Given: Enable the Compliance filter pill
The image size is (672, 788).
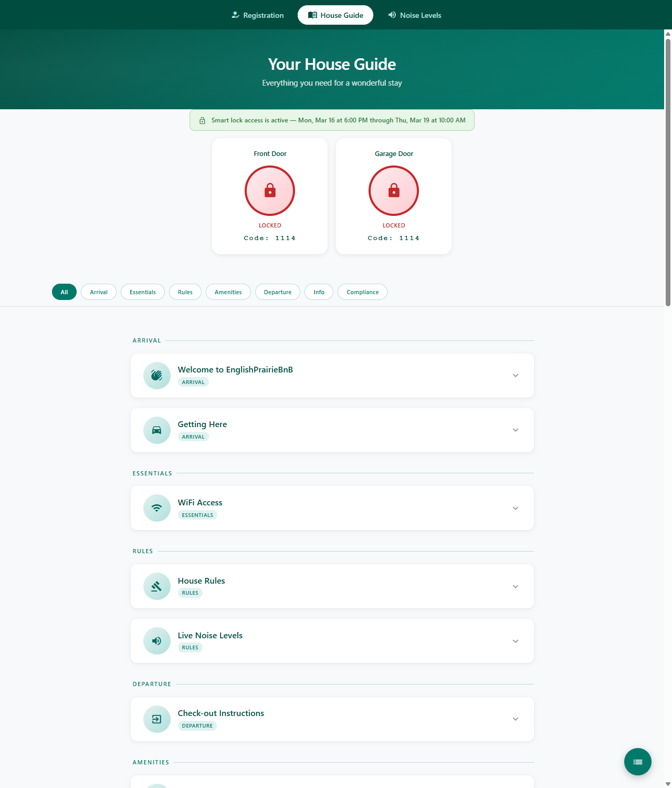Looking at the screenshot, I should point(362,292).
